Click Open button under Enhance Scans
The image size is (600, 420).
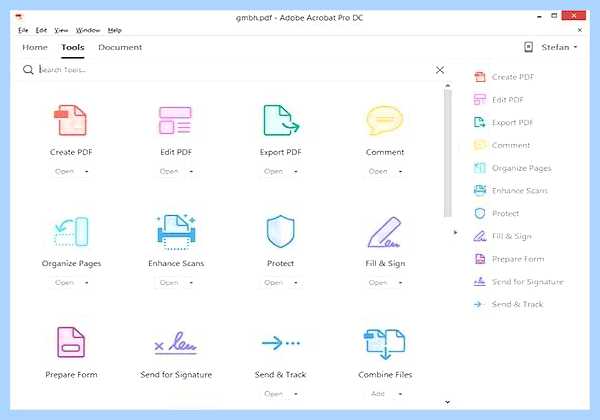tap(169, 283)
